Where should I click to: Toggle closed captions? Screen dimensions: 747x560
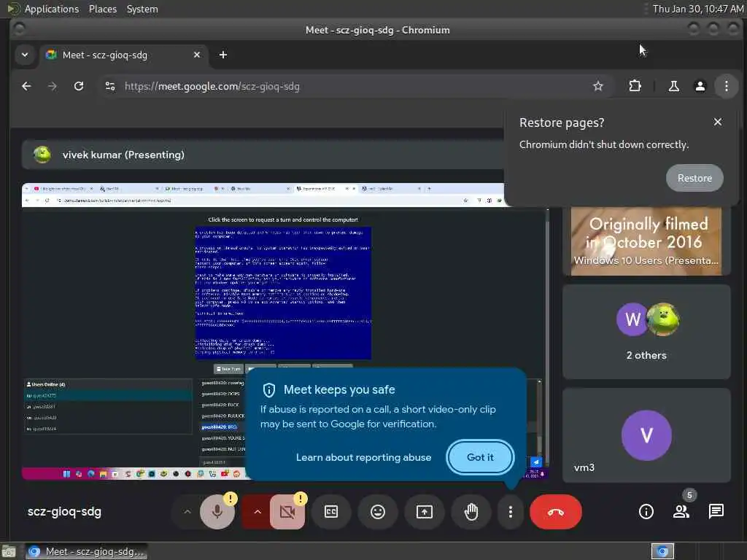click(x=331, y=512)
